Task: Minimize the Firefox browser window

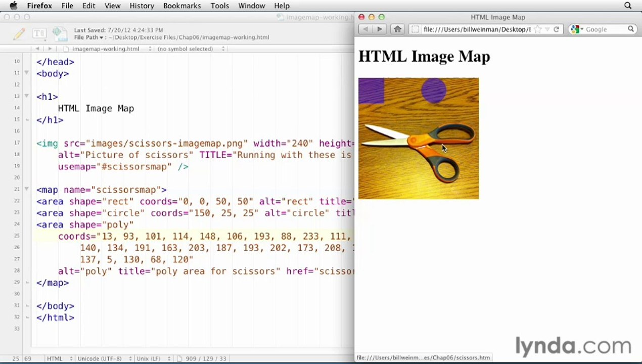Action: click(x=372, y=17)
